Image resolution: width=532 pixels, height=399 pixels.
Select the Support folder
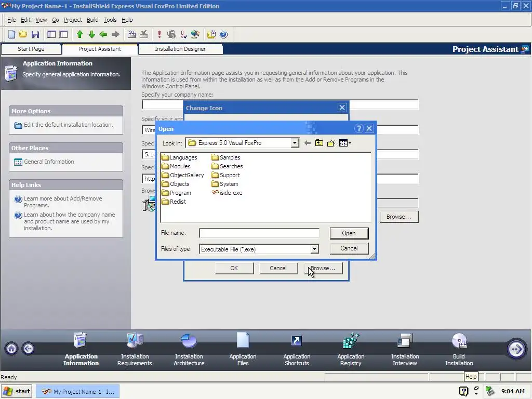pos(225,175)
